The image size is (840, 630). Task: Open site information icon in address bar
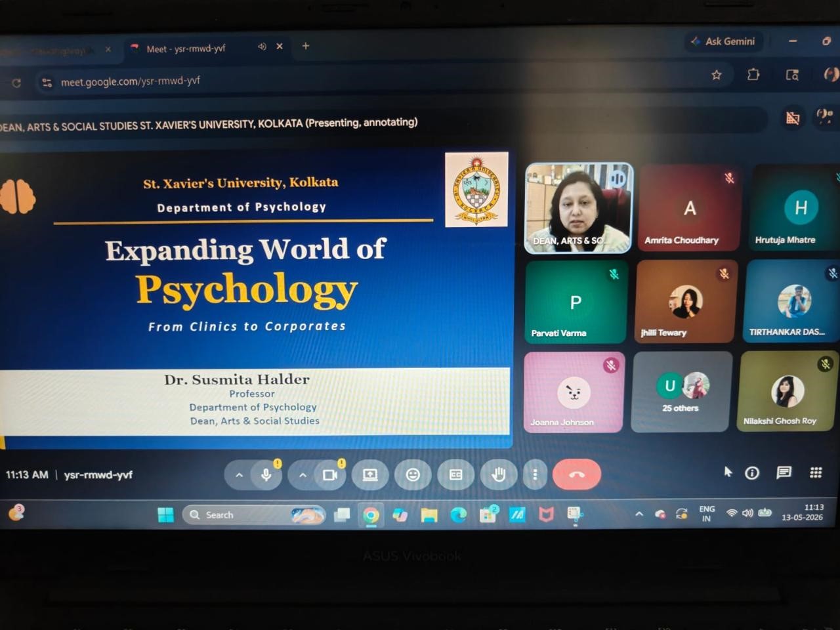pos(47,82)
